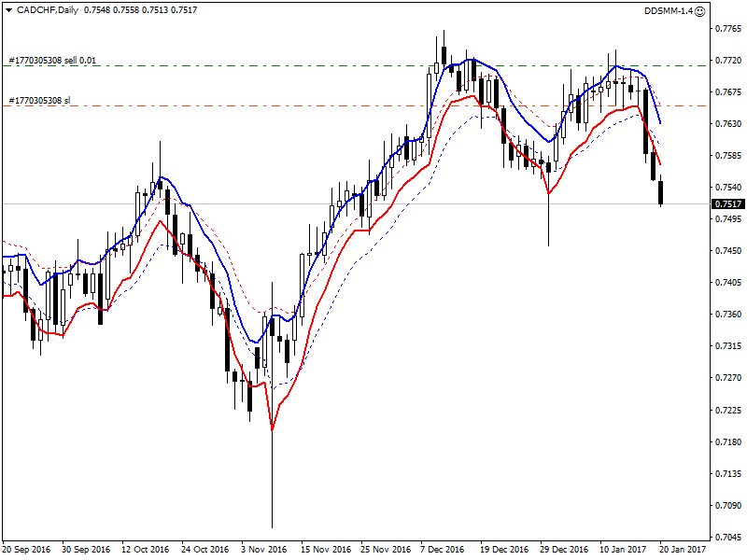Click the 24 Oct 2016 date label

click(204, 550)
